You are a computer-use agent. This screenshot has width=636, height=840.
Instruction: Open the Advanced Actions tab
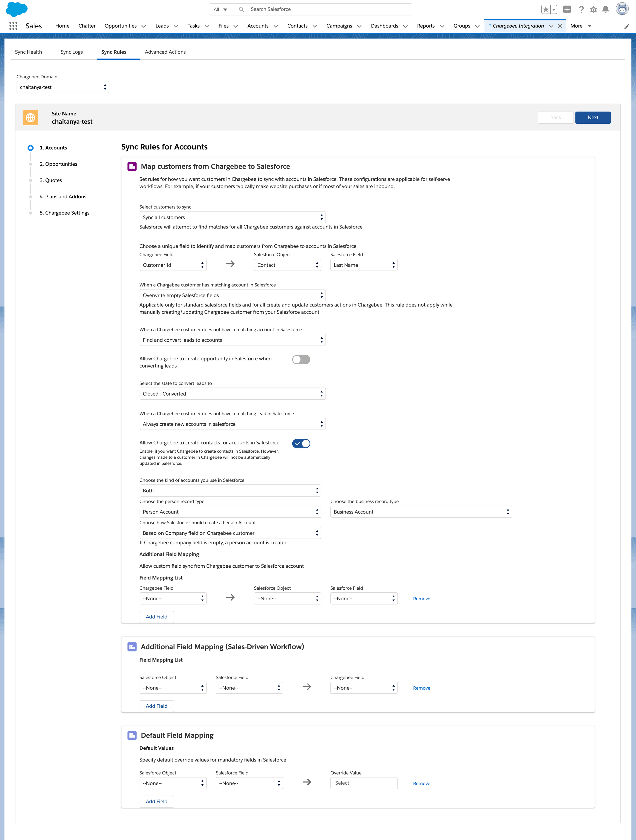165,52
